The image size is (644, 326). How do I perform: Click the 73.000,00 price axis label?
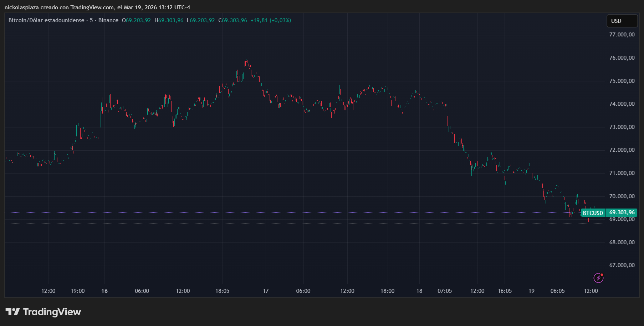(622, 127)
